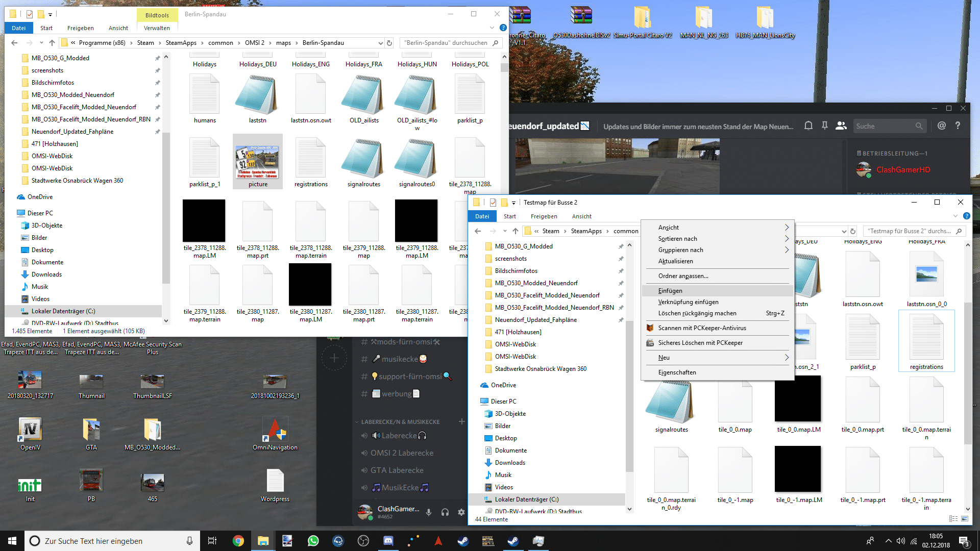Click Eigenschaften in the context menu

click(x=677, y=372)
